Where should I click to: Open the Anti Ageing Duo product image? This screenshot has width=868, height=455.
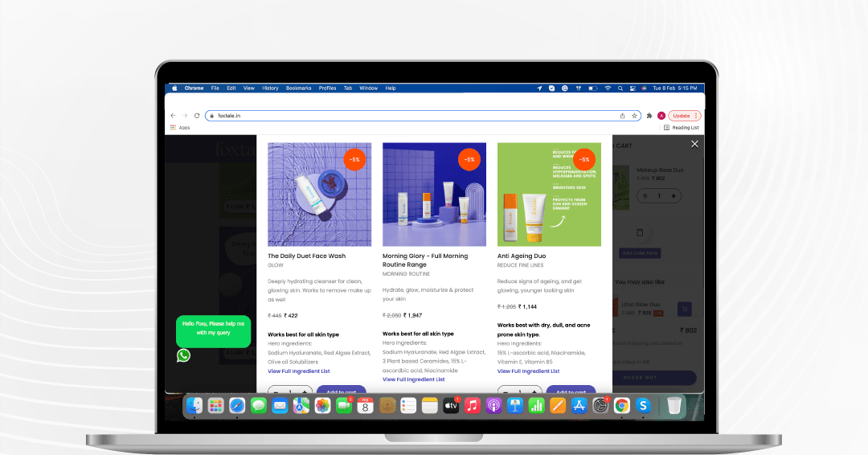tap(549, 195)
